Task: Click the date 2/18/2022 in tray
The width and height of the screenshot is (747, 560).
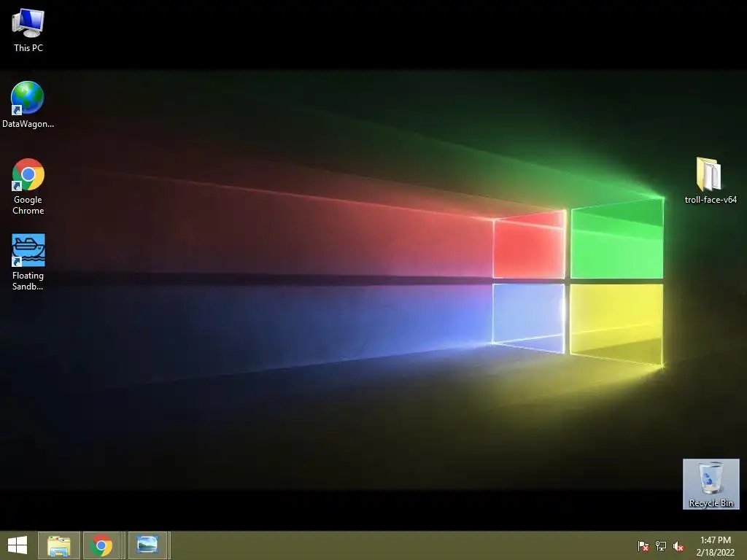Action: 715,553
